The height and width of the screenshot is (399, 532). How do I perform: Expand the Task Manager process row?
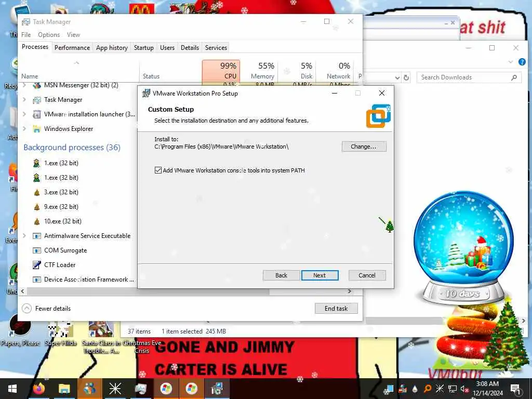pyautogui.click(x=24, y=100)
